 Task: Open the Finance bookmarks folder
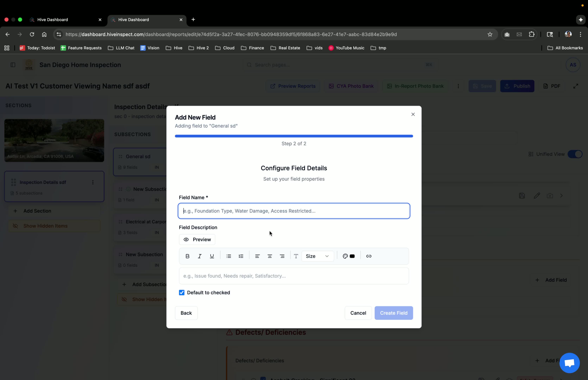click(252, 48)
